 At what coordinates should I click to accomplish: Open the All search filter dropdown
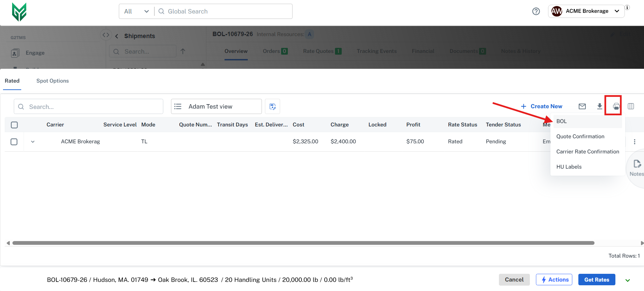coord(136,11)
